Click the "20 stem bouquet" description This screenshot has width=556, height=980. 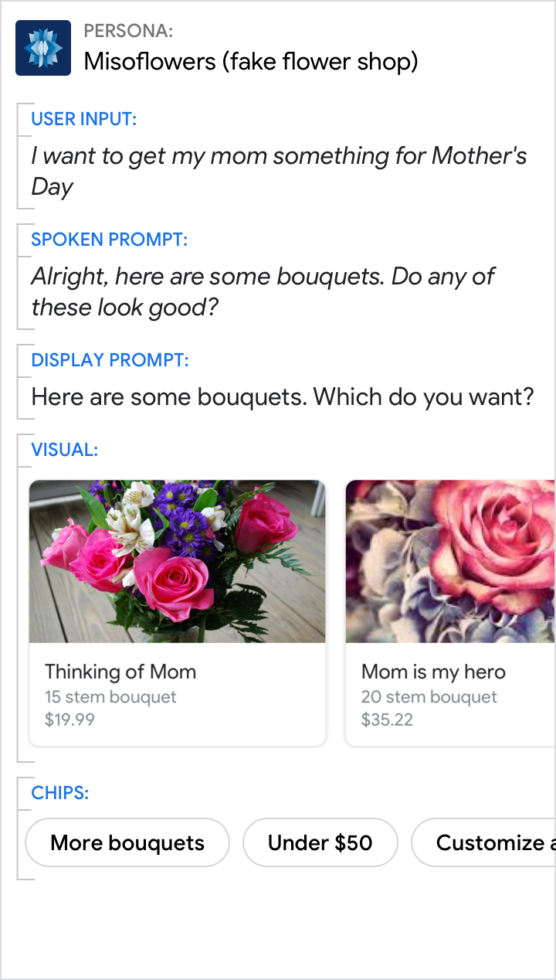(429, 696)
